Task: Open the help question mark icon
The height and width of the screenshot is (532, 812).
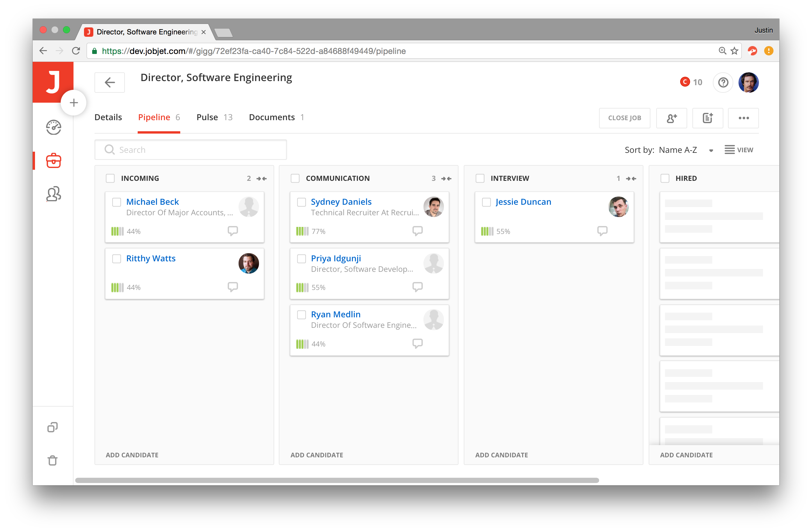Action: pyautogui.click(x=723, y=82)
